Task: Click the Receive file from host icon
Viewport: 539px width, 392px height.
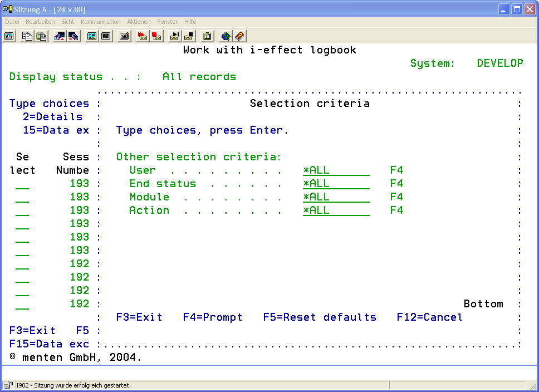Action: (73, 36)
